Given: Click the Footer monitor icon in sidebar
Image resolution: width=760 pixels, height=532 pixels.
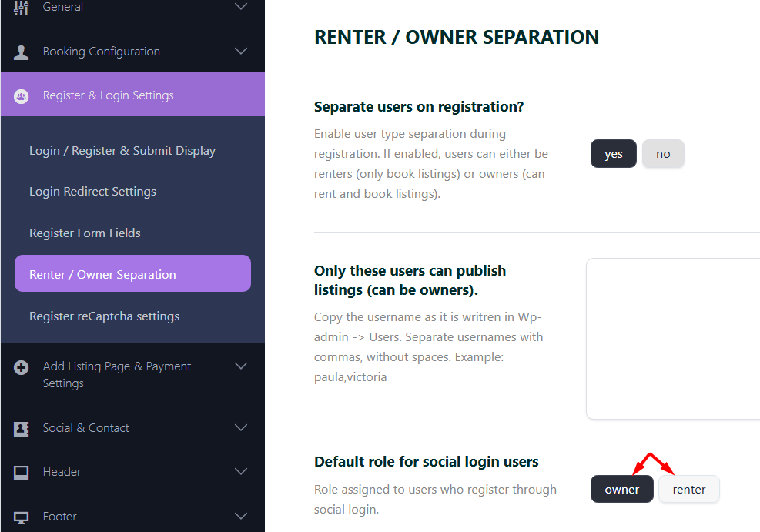Looking at the screenshot, I should tap(22, 517).
